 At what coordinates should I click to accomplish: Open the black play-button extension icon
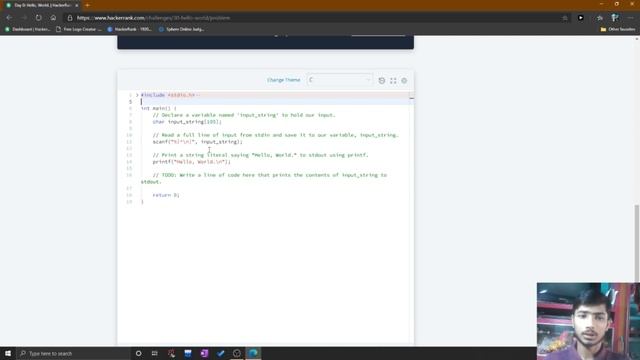coord(580,18)
